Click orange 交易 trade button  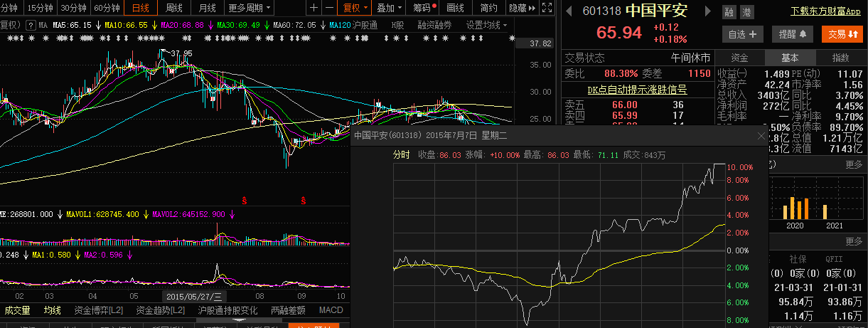842,33
